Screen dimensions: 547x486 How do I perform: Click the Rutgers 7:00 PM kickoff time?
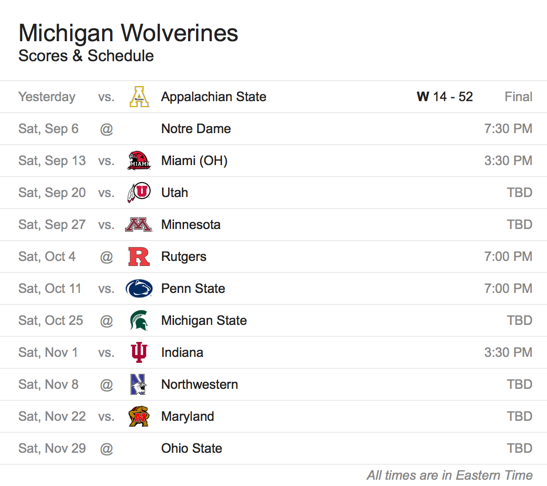[x=508, y=257]
